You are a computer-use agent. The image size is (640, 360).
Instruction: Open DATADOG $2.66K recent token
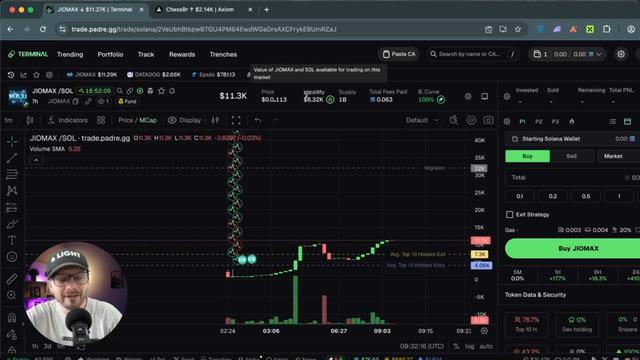point(153,75)
